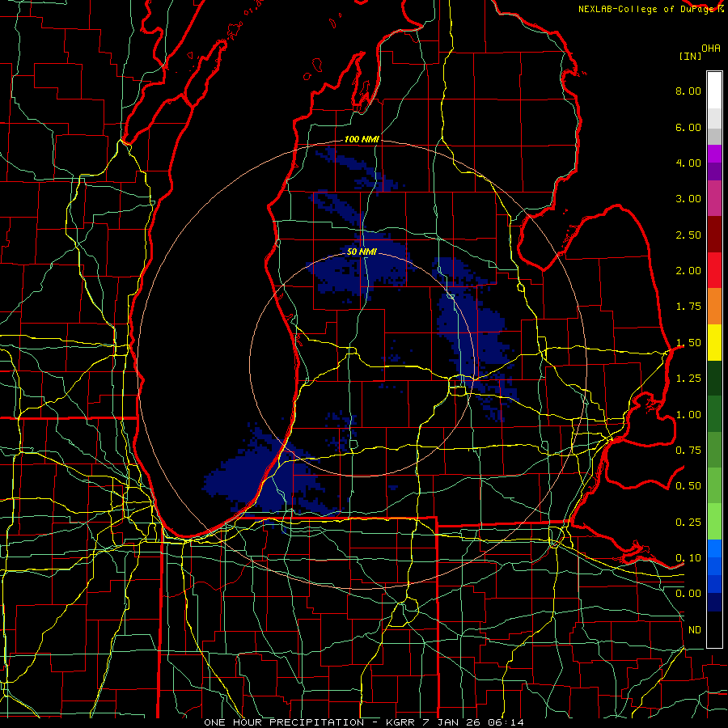
Task: Click the 0.10 legend value
Action: [x=688, y=558]
